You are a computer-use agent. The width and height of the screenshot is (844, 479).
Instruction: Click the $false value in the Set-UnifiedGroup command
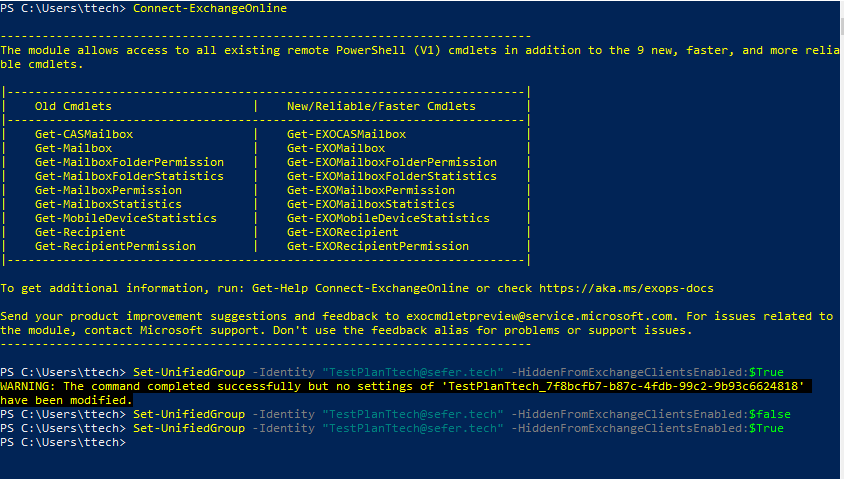point(765,414)
